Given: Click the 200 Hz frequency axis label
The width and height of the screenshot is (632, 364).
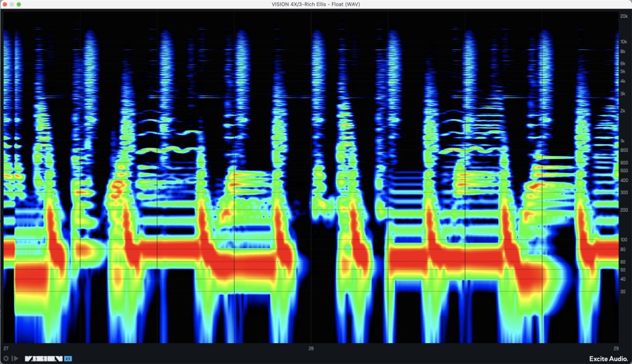Looking at the screenshot, I should (624, 210).
